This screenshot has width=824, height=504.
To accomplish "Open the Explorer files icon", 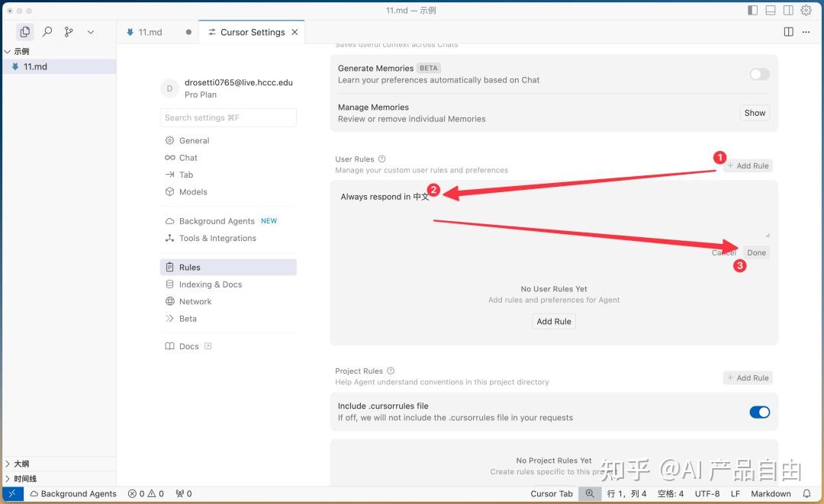I will [24, 32].
